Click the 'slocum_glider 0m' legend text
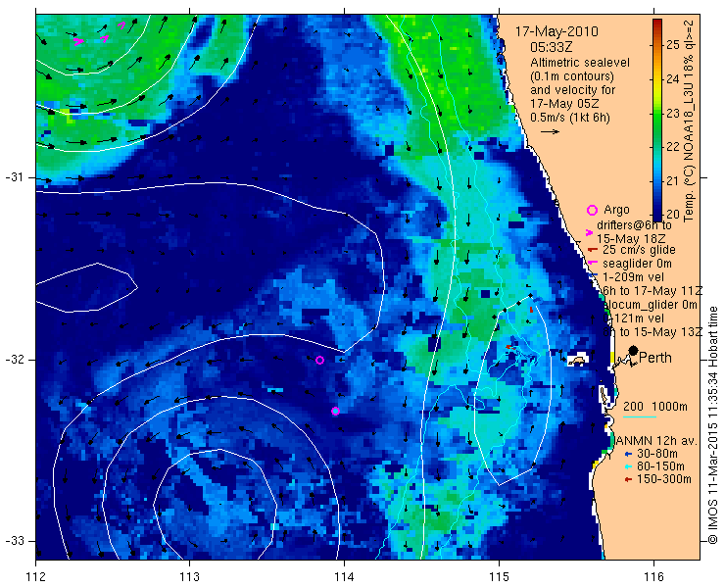The height and width of the screenshot is (588, 725). coord(650,305)
